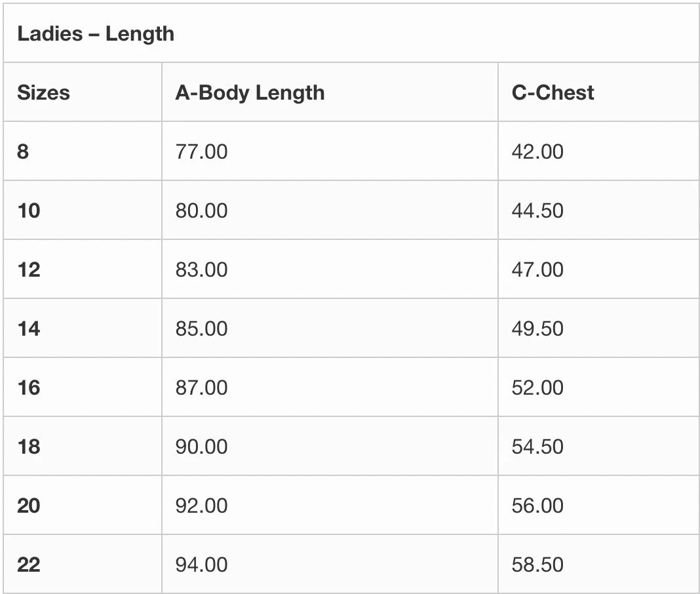Click the size 14 row label

(28, 328)
